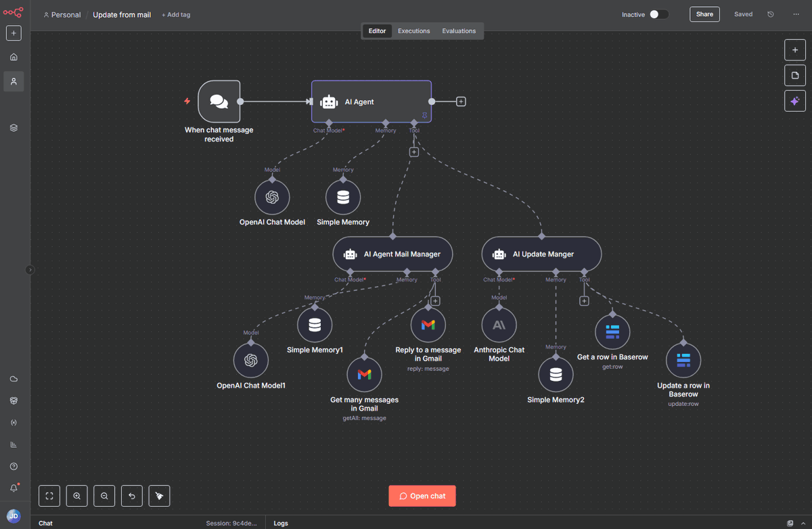
Task: Click add sticky note icon
Action: (x=795, y=75)
